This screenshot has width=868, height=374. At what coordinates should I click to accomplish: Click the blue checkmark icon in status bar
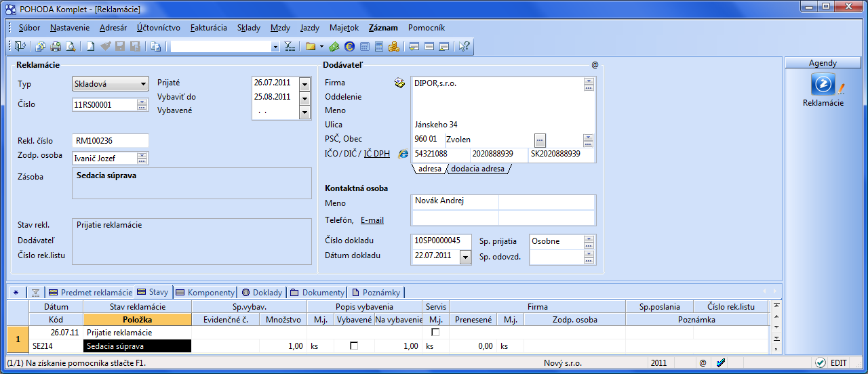(721, 363)
